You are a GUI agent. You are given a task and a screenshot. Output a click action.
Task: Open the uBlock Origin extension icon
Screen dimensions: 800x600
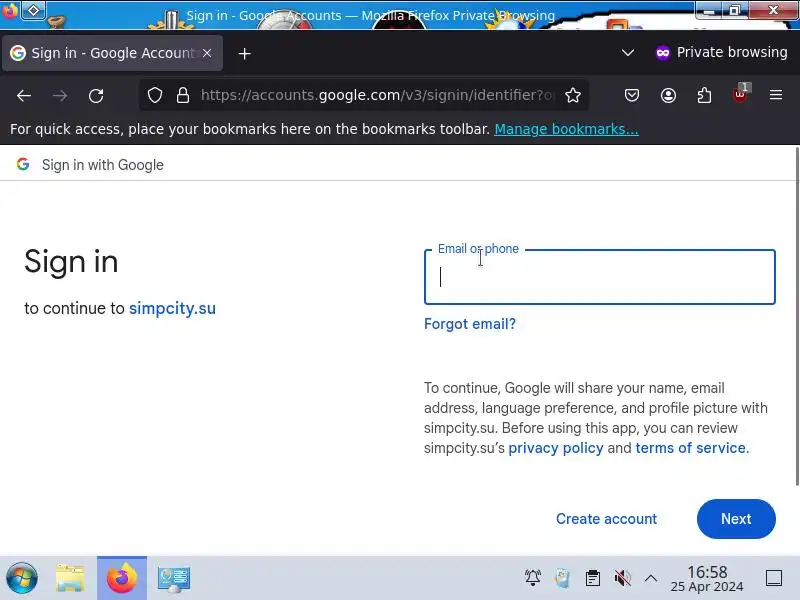tap(740, 94)
